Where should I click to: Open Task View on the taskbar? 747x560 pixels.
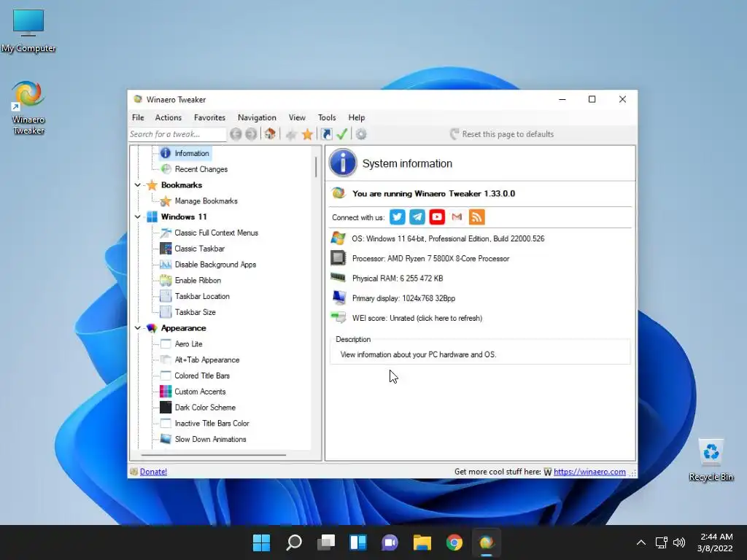326,542
